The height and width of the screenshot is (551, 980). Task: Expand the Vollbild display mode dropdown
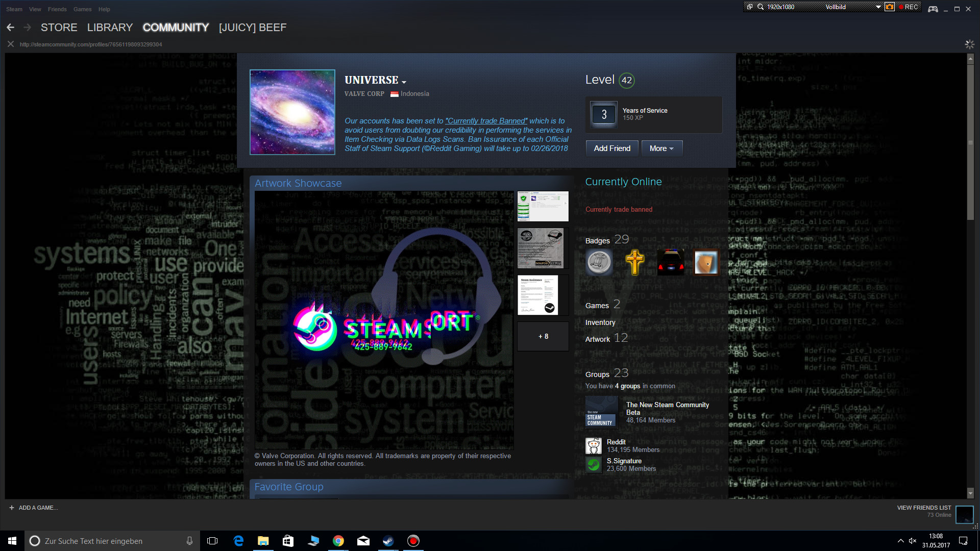878,7
